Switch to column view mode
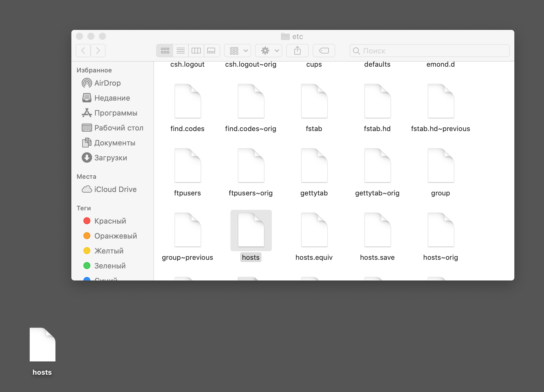Viewport: 544px width, 392px height. 196,51
